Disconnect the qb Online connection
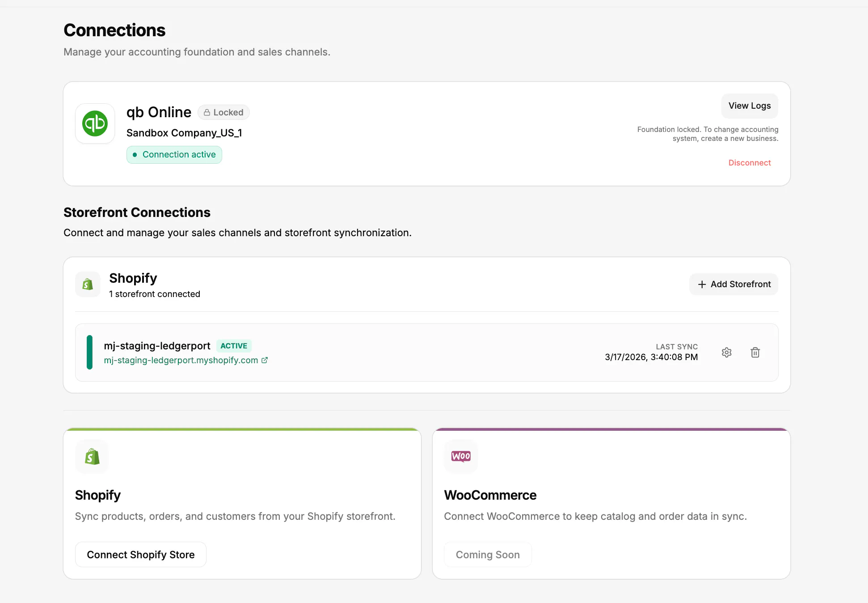This screenshot has width=868, height=603. click(750, 163)
